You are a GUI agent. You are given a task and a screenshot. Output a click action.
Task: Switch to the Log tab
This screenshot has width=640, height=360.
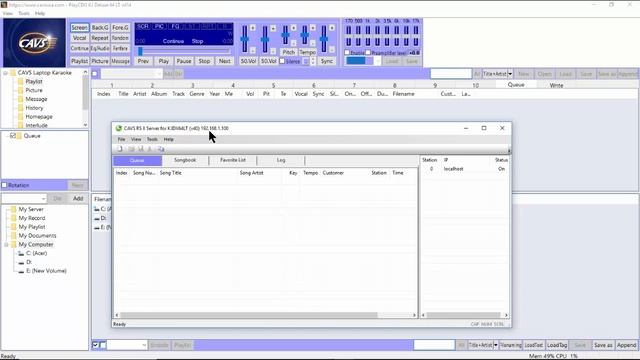(x=281, y=160)
